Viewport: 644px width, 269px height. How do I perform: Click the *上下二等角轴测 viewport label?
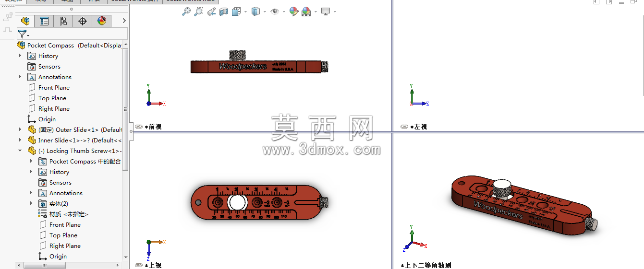click(x=426, y=265)
